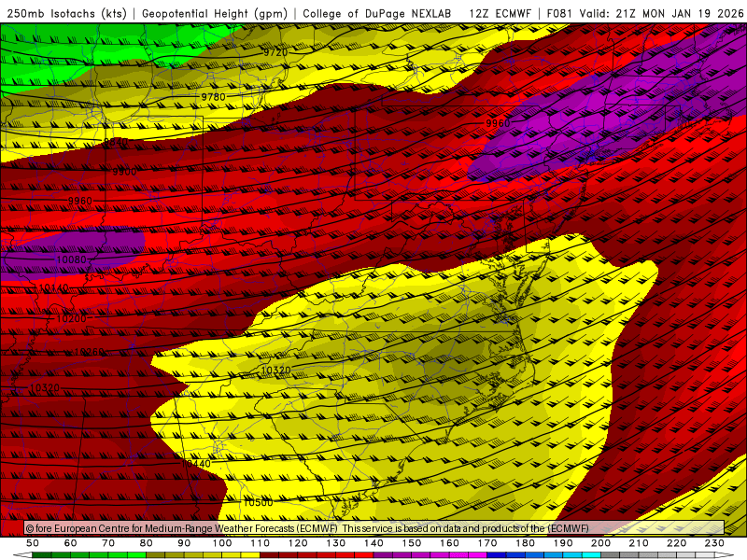Click the 10320 label on the yellow shading
Viewport: 747px width, 560px height.
pos(275,370)
